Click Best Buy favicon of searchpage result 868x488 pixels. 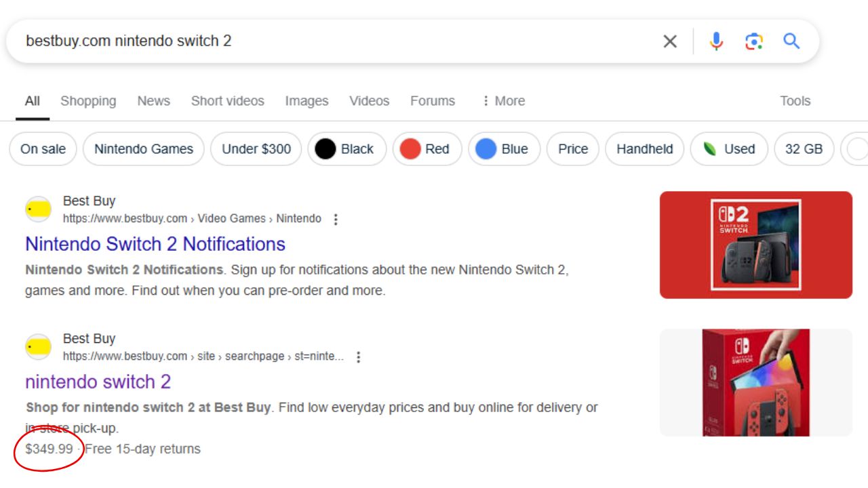click(x=39, y=347)
